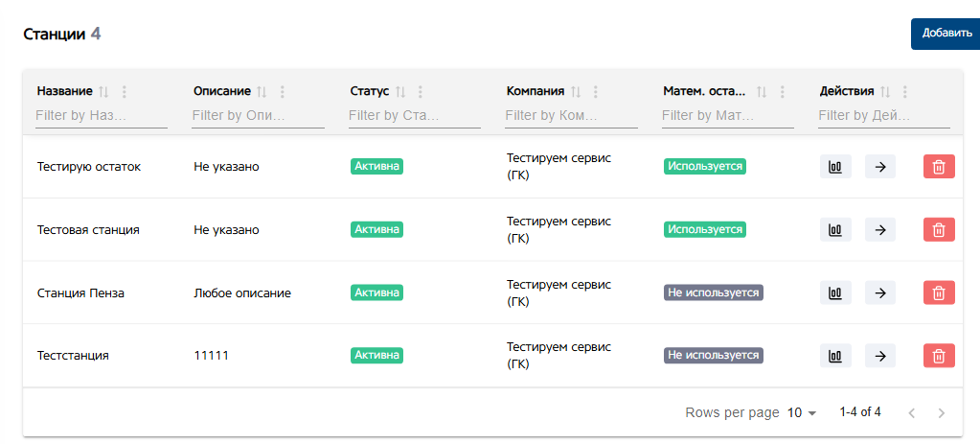Open column options for Матем. остаток column
980x444 pixels.
783,92
